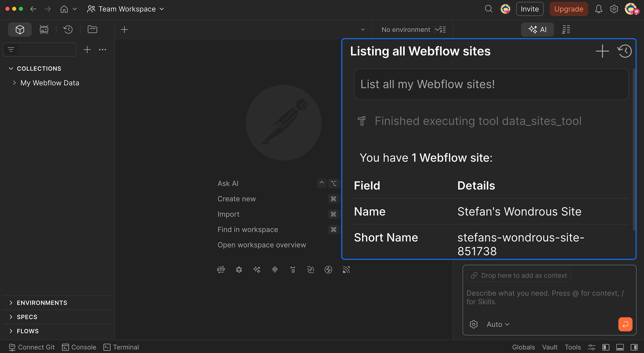Viewport: 644px width, 353px height.
Task: Send the AI prompt with the orange button
Action: [625, 324]
